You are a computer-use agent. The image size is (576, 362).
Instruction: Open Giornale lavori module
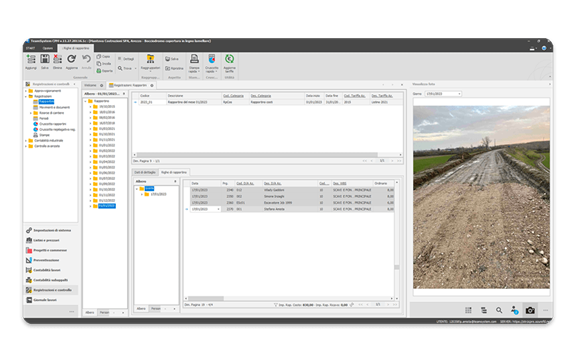(50, 300)
